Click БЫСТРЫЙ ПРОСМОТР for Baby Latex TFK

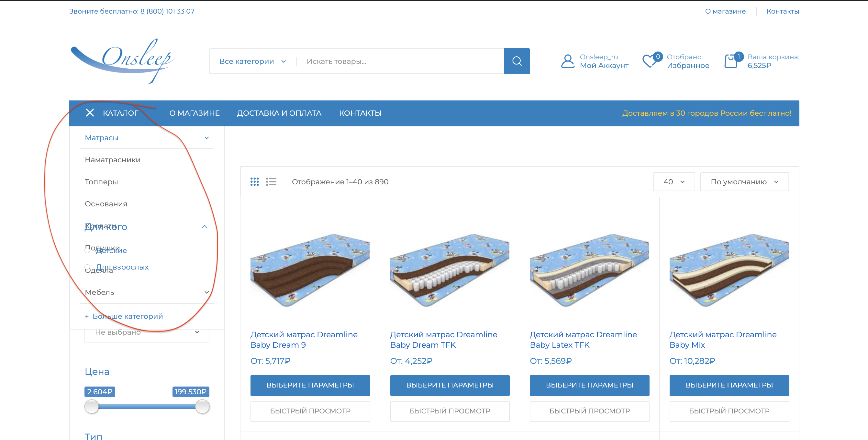(589, 411)
